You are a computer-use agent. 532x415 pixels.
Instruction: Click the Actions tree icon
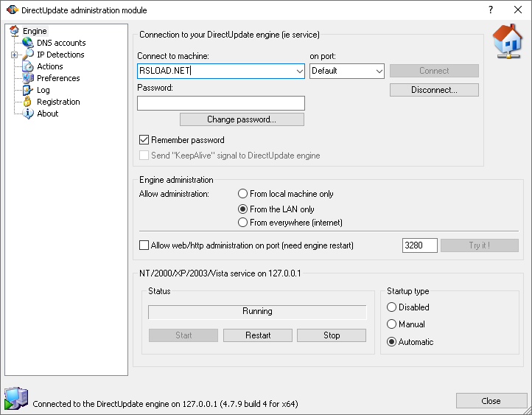point(28,66)
